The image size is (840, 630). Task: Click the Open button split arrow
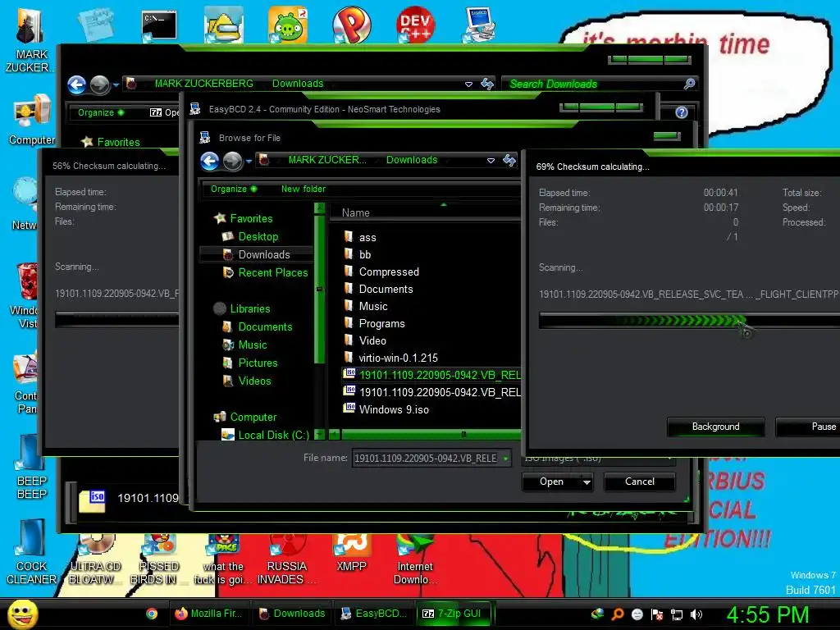coord(587,482)
